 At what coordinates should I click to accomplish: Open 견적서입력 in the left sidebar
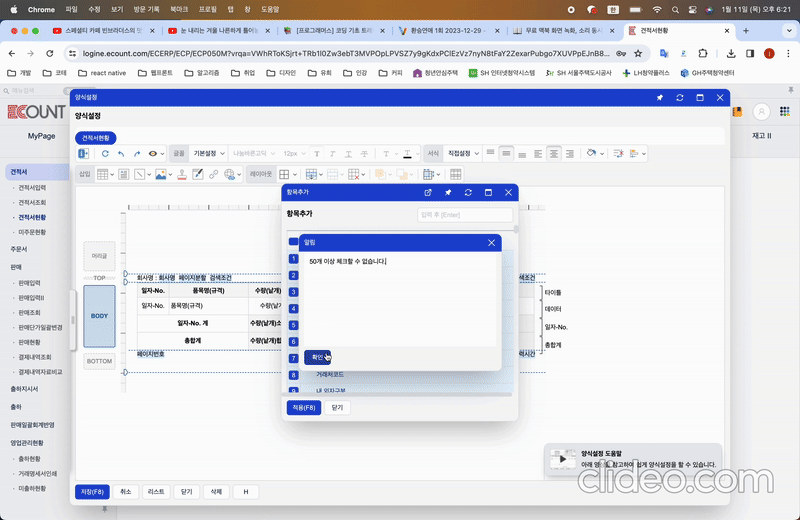(x=32, y=188)
